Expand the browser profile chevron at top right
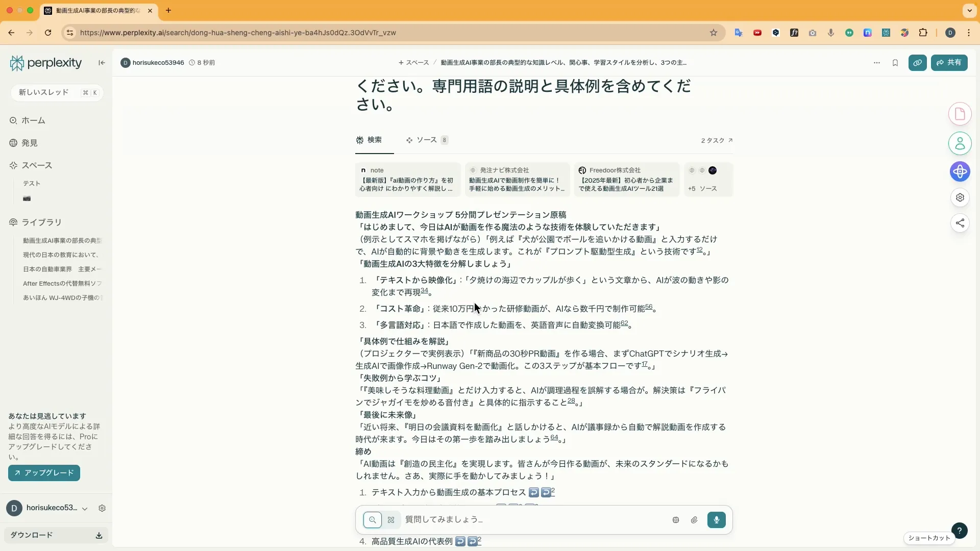 [969, 10]
